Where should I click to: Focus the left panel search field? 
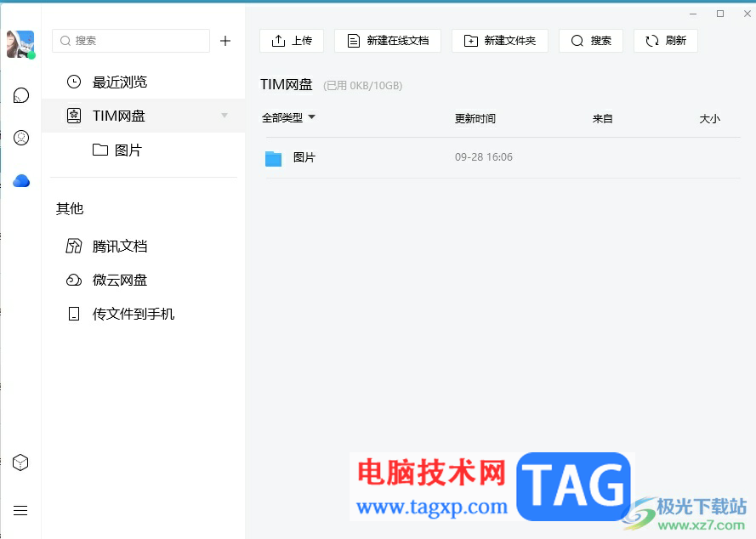(x=131, y=41)
